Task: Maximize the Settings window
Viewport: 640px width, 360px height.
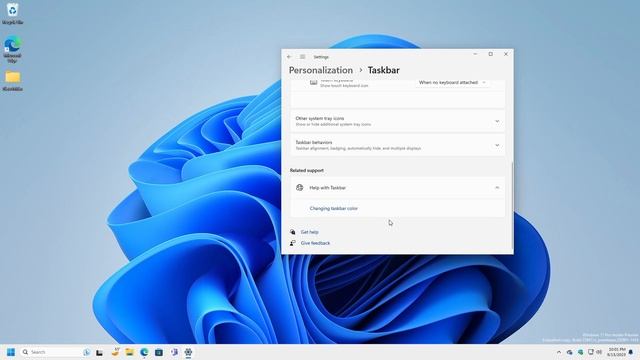Action: (491, 54)
